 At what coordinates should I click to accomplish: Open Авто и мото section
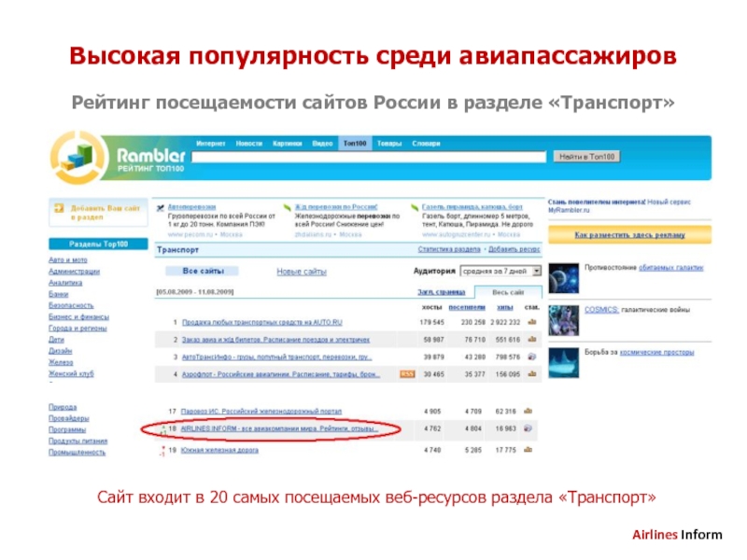pos(68,260)
